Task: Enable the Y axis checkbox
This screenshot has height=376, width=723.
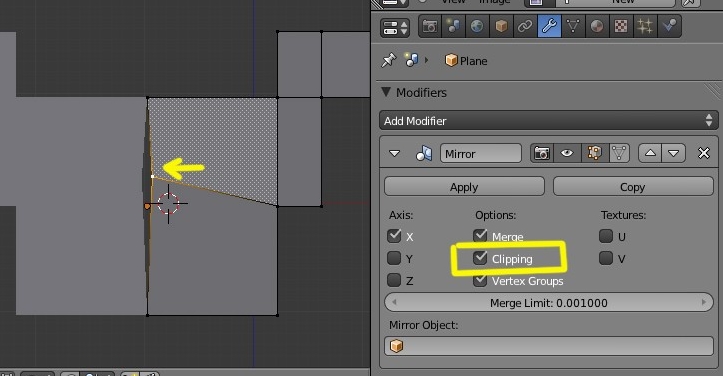Action: pos(394,258)
